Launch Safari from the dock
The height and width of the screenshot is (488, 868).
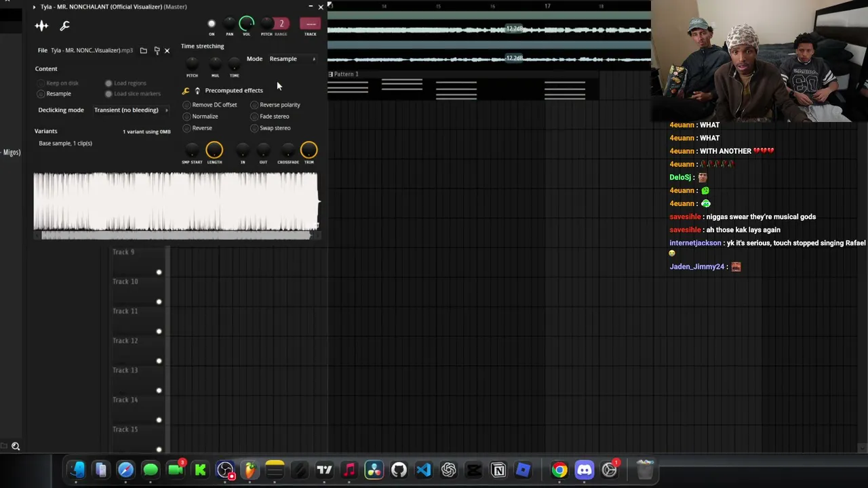pos(125,469)
